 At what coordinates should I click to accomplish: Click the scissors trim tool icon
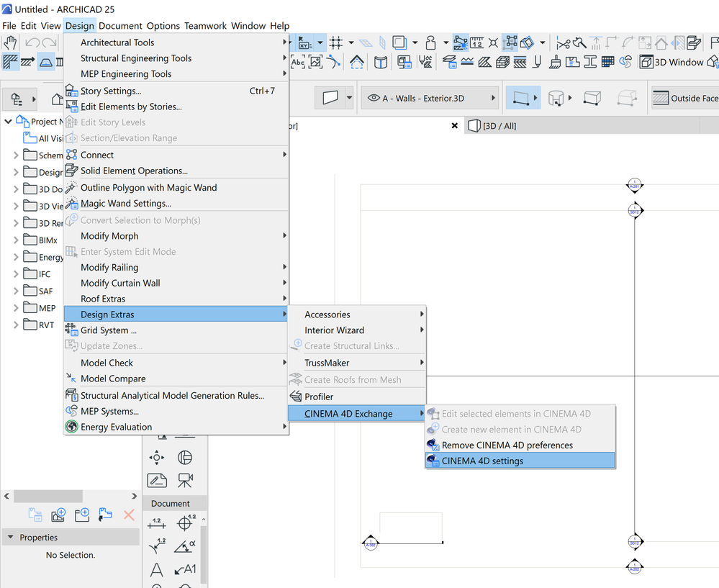click(x=563, y=43)
